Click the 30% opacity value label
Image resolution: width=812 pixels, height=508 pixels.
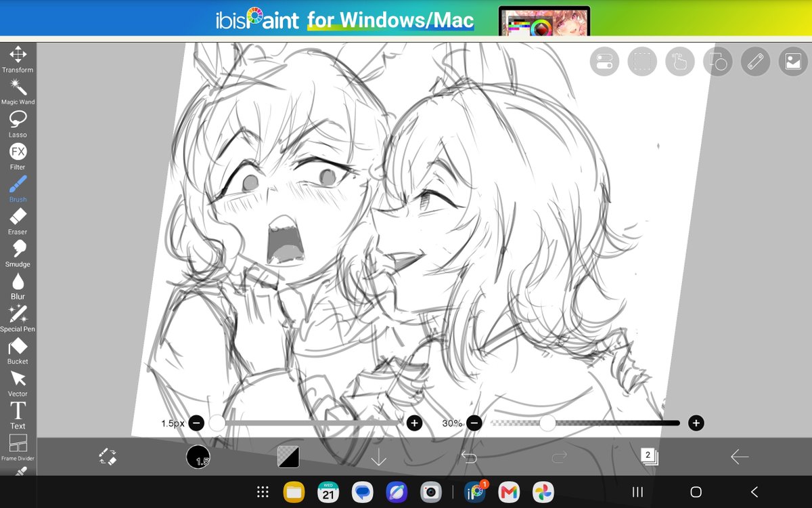click(x=452, y=423)
